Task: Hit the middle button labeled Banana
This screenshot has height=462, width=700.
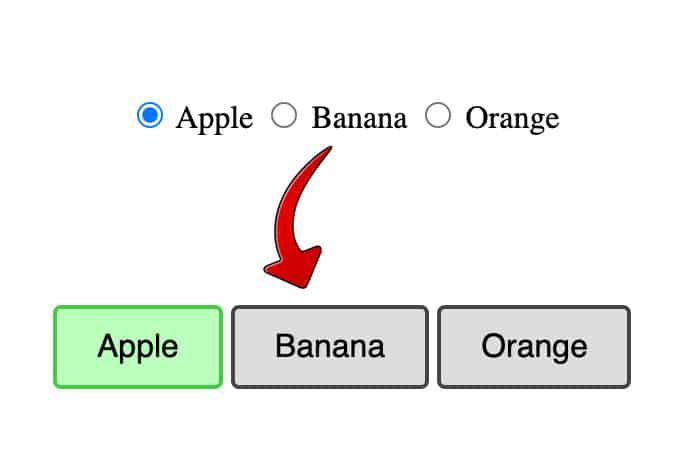Action: [330, 347]
